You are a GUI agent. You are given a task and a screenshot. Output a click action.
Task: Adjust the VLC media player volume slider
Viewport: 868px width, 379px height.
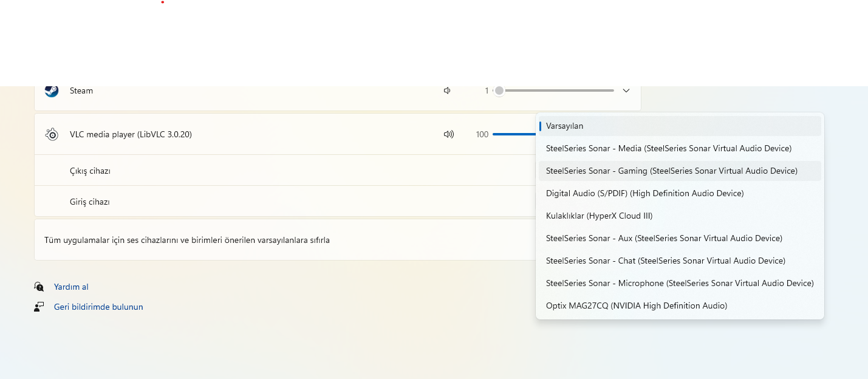[514, 134]
